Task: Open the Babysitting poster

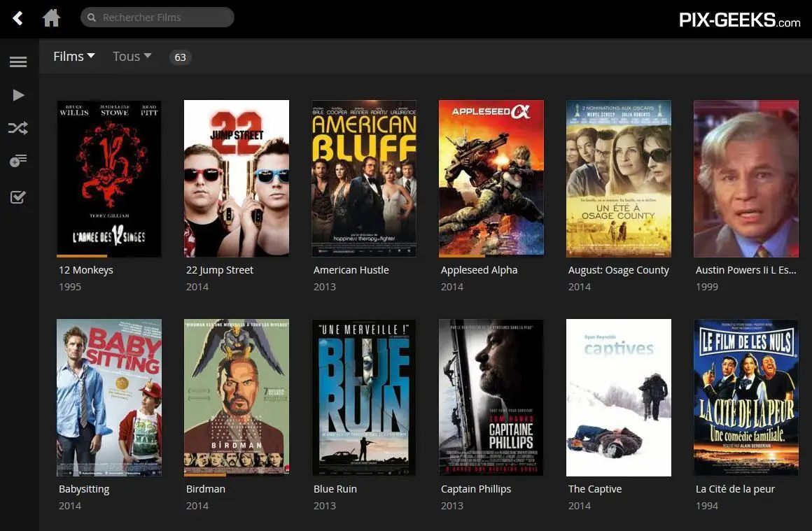Action: pos(108,397)
